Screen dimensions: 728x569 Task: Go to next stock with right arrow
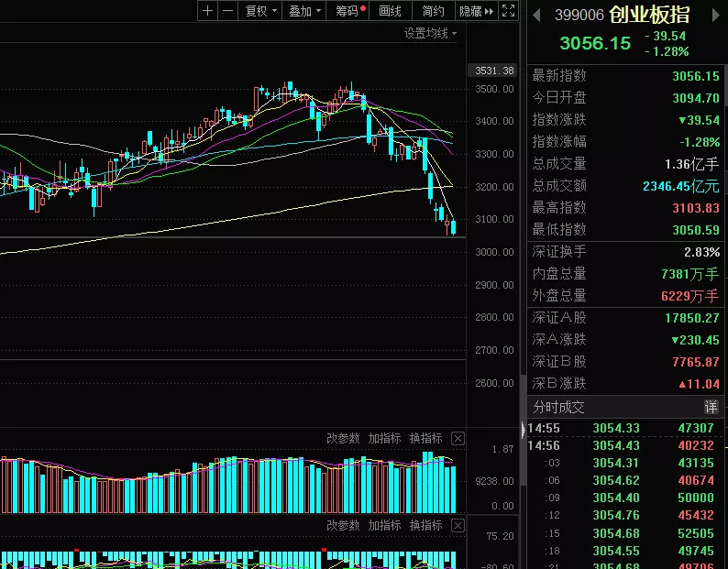715,16
